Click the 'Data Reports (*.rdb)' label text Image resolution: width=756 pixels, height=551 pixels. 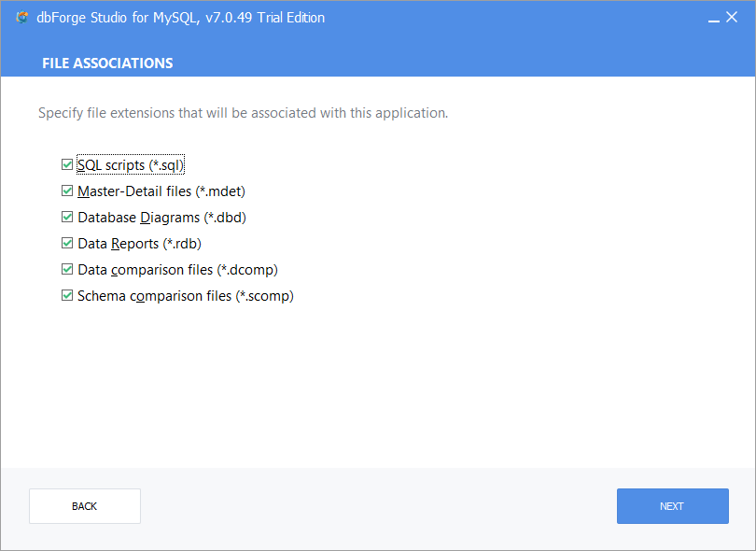tap(139, 244)
